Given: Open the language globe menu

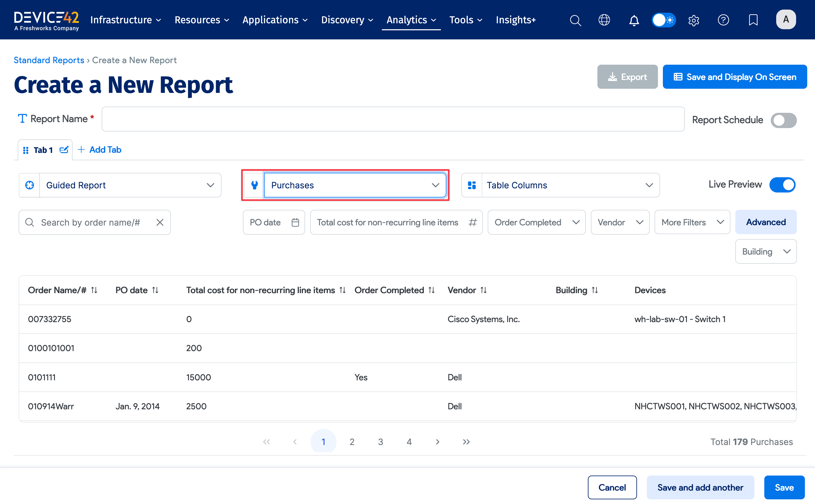Looking at the screenshot, I should [604, 20].
